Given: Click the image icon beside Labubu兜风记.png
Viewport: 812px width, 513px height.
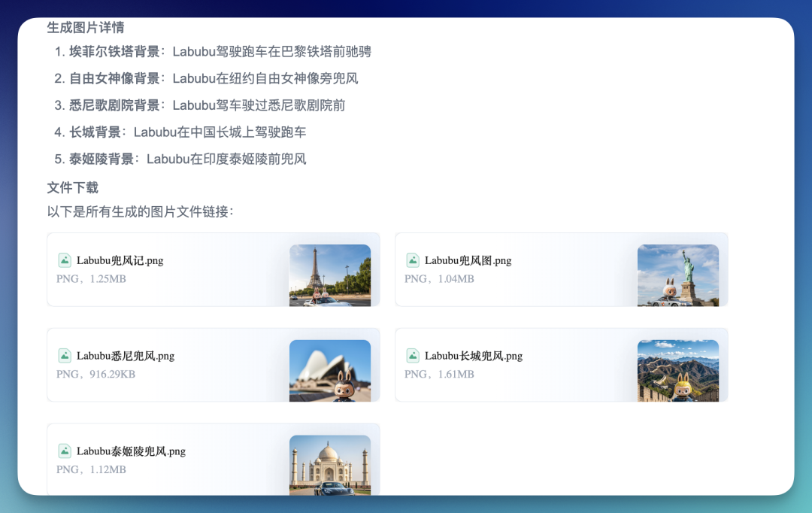Looking at the screenshot, I should (x=64, y=260).
